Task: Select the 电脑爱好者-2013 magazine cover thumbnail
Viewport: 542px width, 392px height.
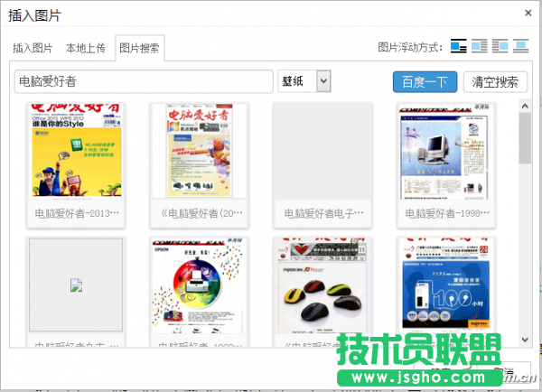Action: click(x=76, y=150)
